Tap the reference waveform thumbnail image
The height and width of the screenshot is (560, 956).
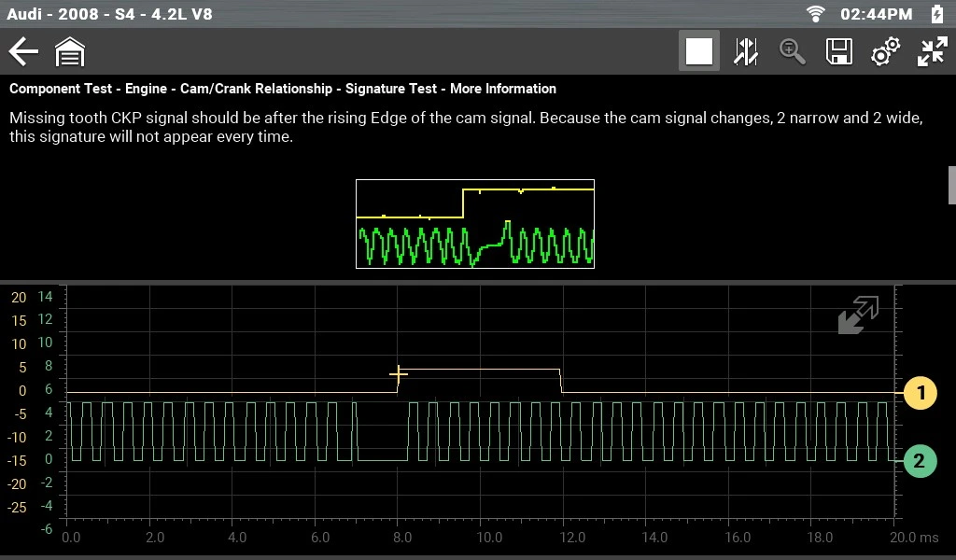click(x=475, y=224)
